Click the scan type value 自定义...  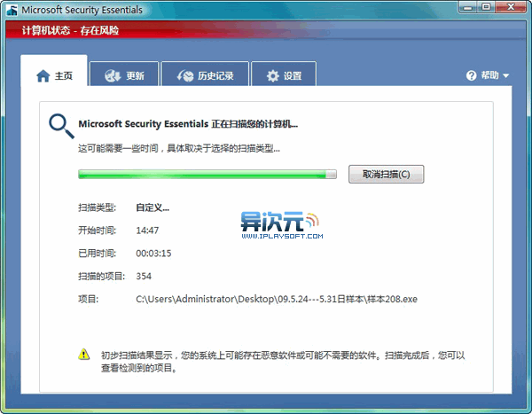(153, 207)
